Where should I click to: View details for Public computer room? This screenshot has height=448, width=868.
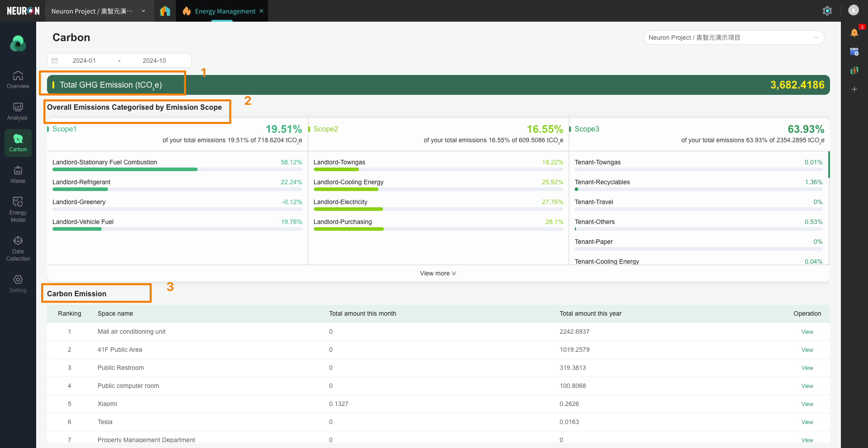807,386
